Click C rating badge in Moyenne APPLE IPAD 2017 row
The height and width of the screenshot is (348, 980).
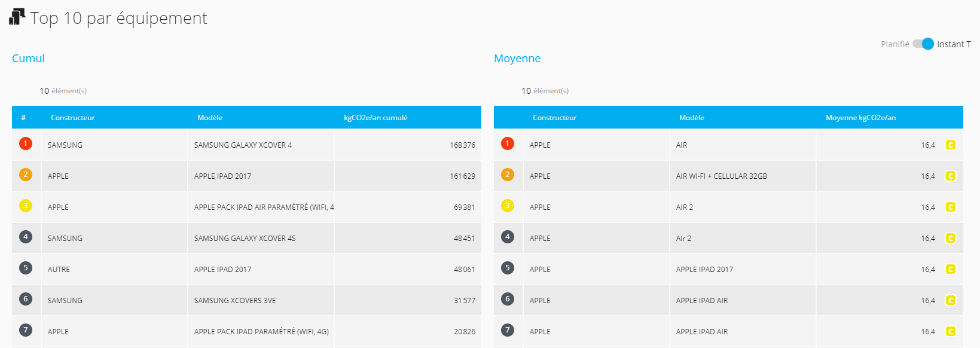click(951, 269)
